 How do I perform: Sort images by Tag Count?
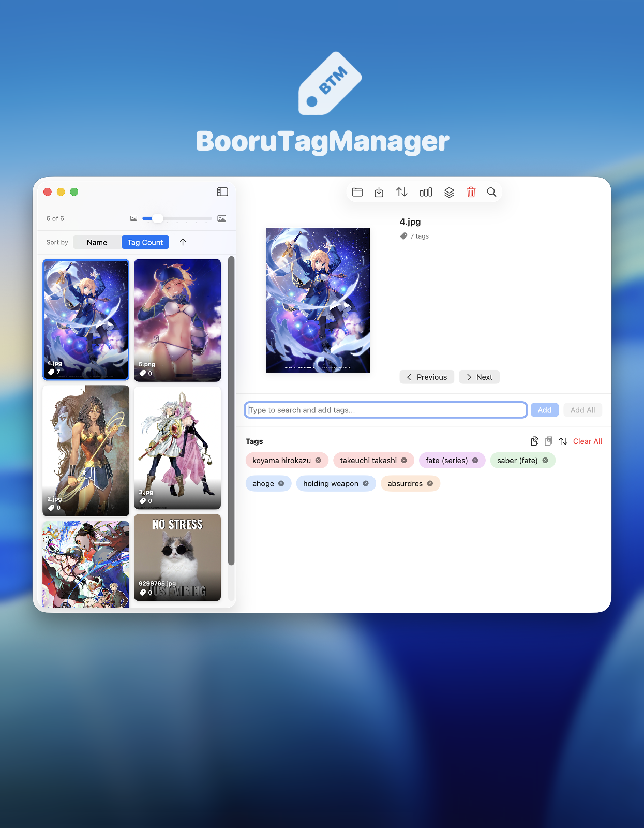[145, 242]
